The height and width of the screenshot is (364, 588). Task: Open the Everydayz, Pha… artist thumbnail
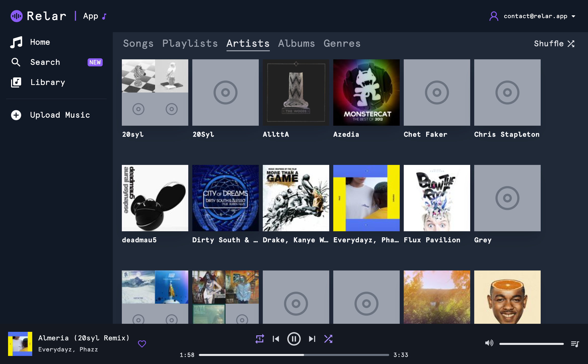[x=366, y=198]
